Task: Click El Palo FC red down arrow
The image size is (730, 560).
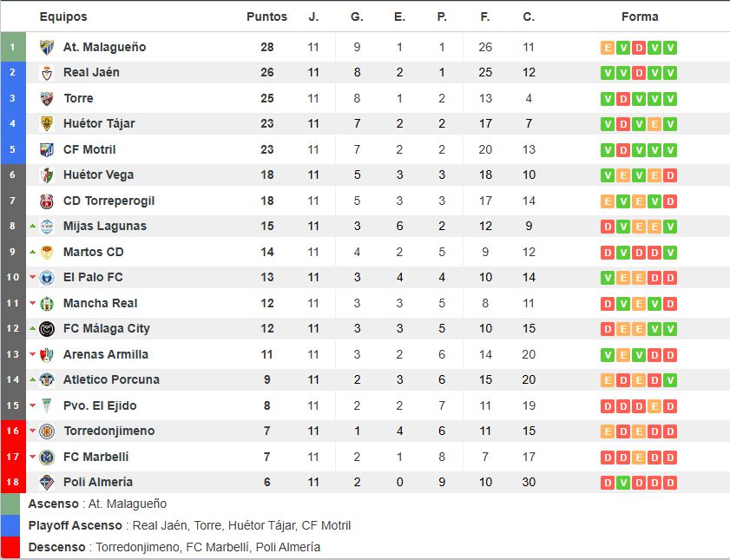Action: point(33,278)
